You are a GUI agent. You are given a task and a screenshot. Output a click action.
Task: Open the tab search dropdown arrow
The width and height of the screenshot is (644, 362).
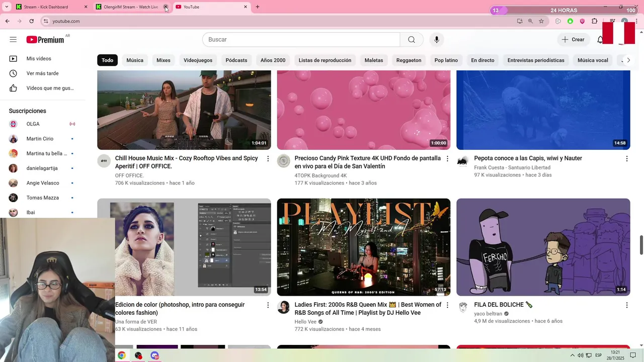pyautogui.click(x=7, y=7)
